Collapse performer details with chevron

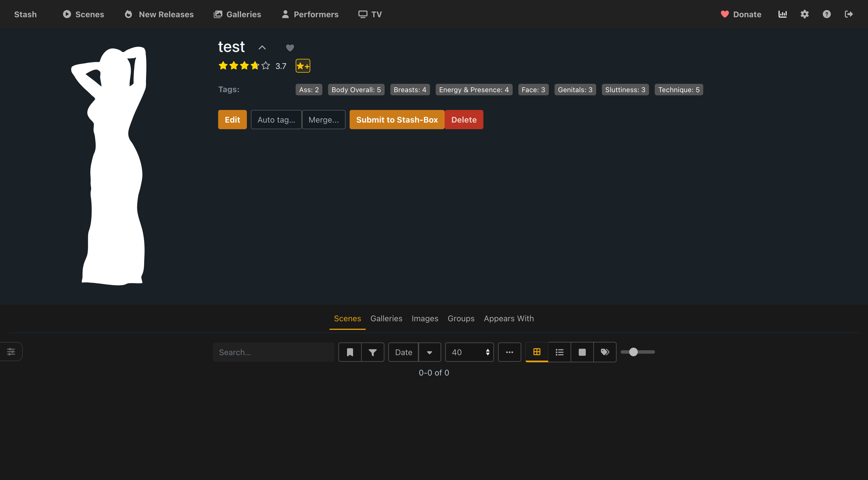point(262,48)
